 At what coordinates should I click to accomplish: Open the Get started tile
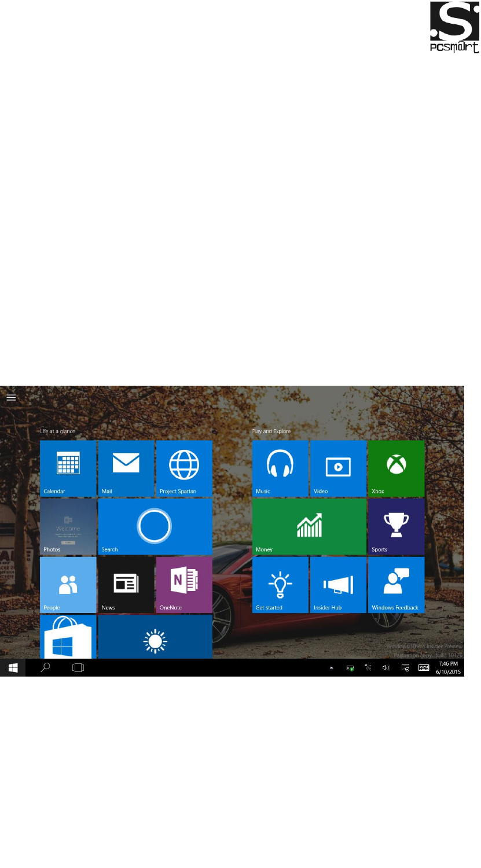coord(280,585)
